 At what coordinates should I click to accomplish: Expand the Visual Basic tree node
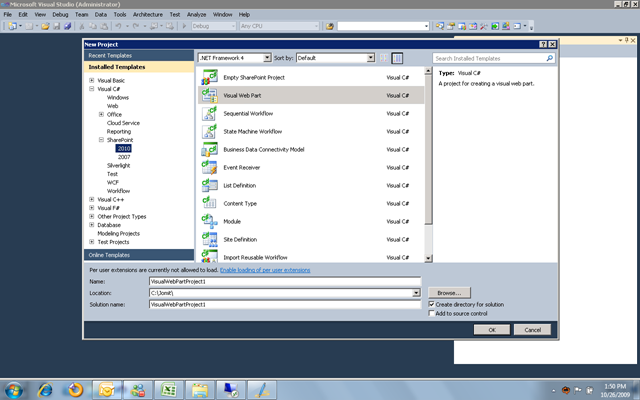coord(91,80)
